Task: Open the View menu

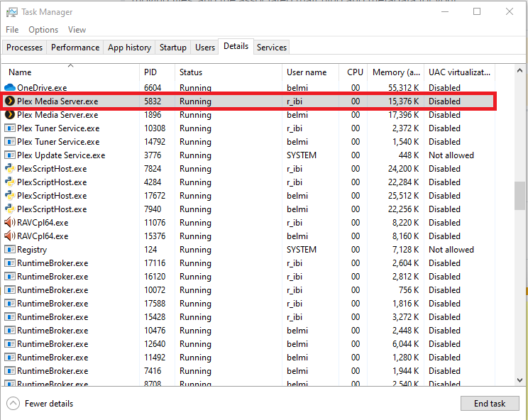Action: tap(77, 30)
